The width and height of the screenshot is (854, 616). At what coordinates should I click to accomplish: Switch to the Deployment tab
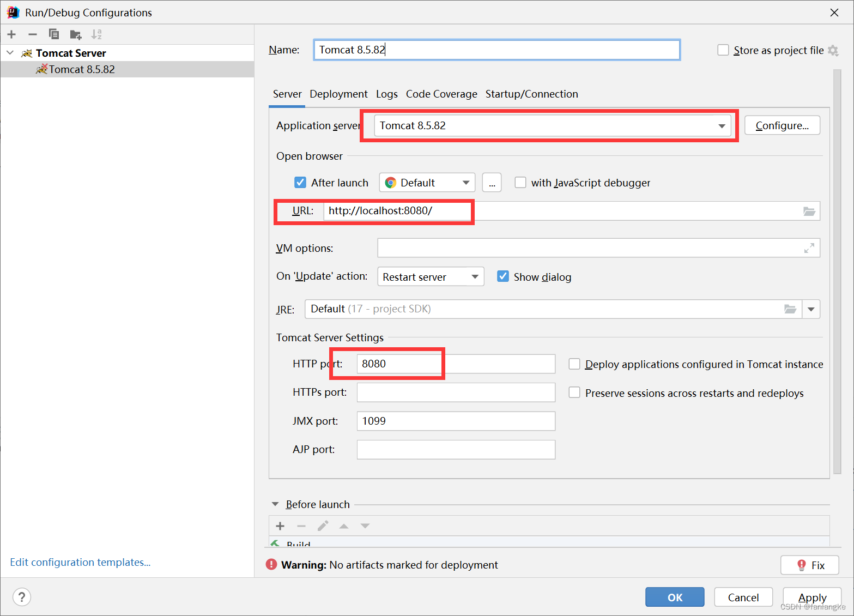pos(338,94)
